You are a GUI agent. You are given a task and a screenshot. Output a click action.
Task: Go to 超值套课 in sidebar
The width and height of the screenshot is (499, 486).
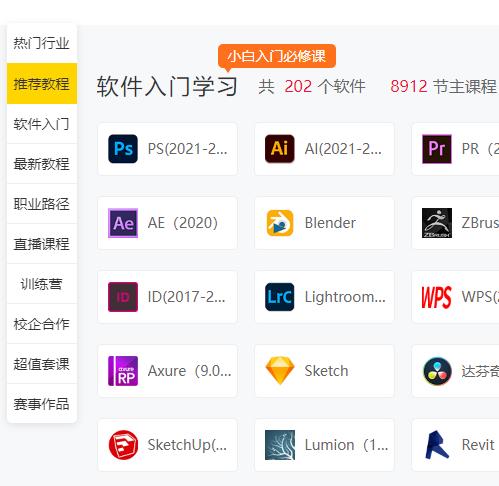[x=42, y=364]
